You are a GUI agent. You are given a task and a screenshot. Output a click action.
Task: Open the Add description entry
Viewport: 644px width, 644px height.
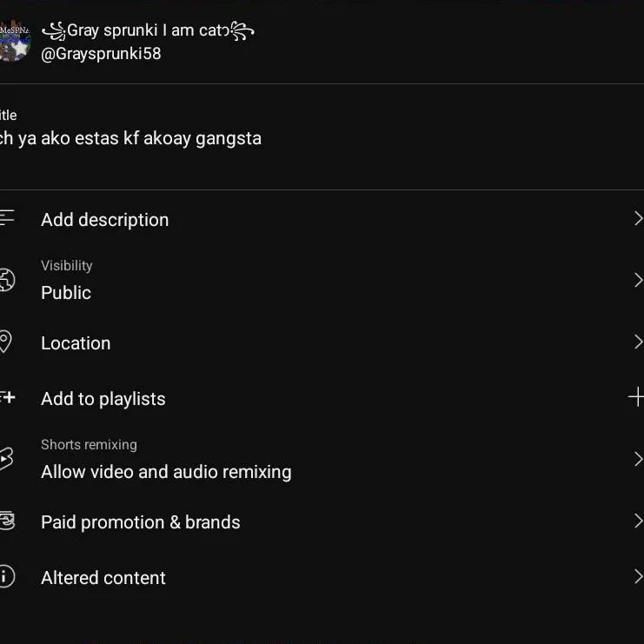[322, 220]
